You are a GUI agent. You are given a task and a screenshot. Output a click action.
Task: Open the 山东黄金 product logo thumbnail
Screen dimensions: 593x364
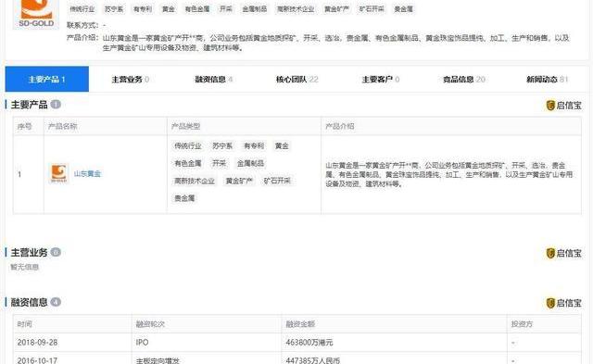pyautogui.click(x=59, y=173)
